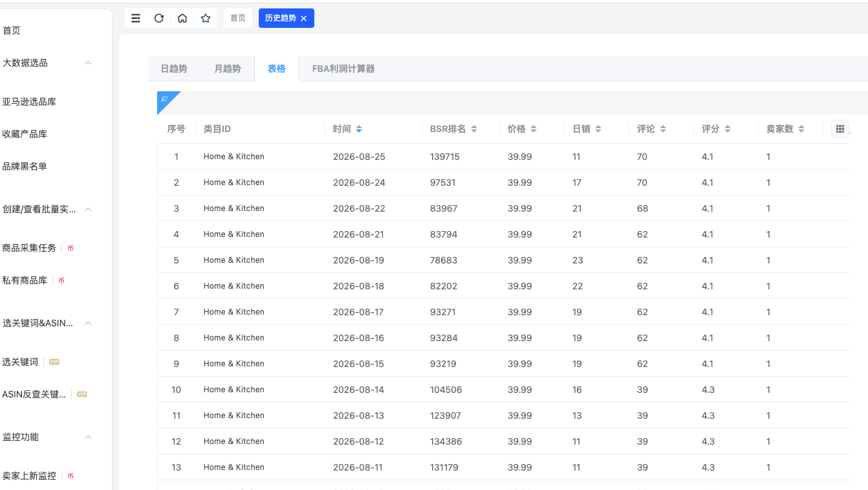Viewport: 868px width, 490px height.
Task: Sort table by 评分 arrows
Action: [x=728, y=129]
